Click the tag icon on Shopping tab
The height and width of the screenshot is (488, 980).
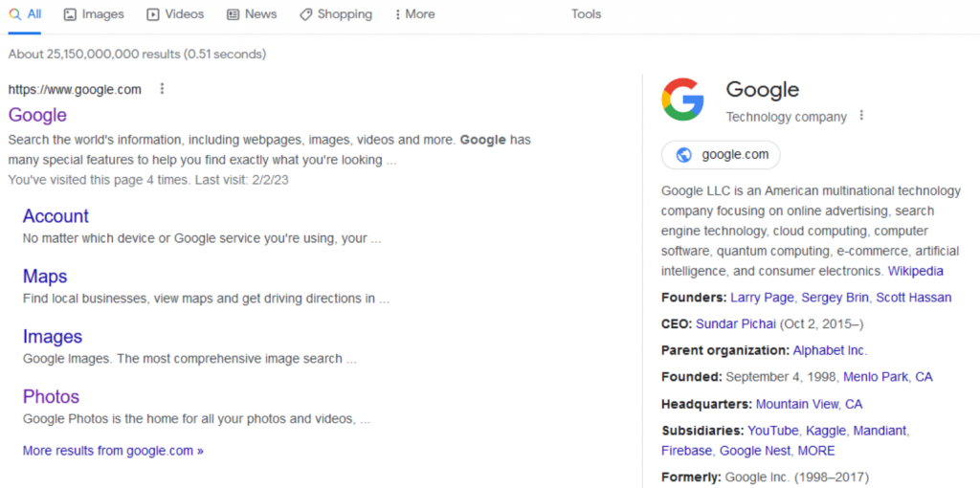tap(305, 14)
